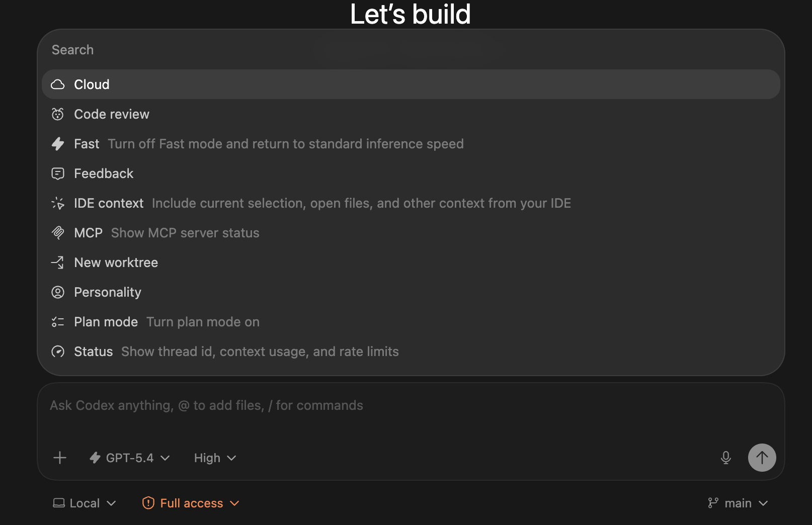Toggle Plan mode on
Image resolution: width=812 pixels, height=525 pixels.
(411, 322)
